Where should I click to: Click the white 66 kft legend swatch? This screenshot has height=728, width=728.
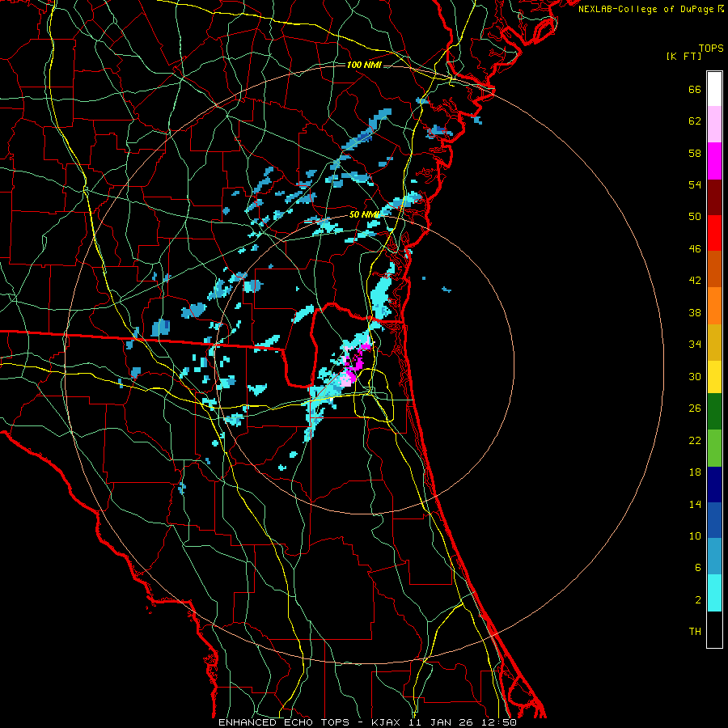click(714, 89)
